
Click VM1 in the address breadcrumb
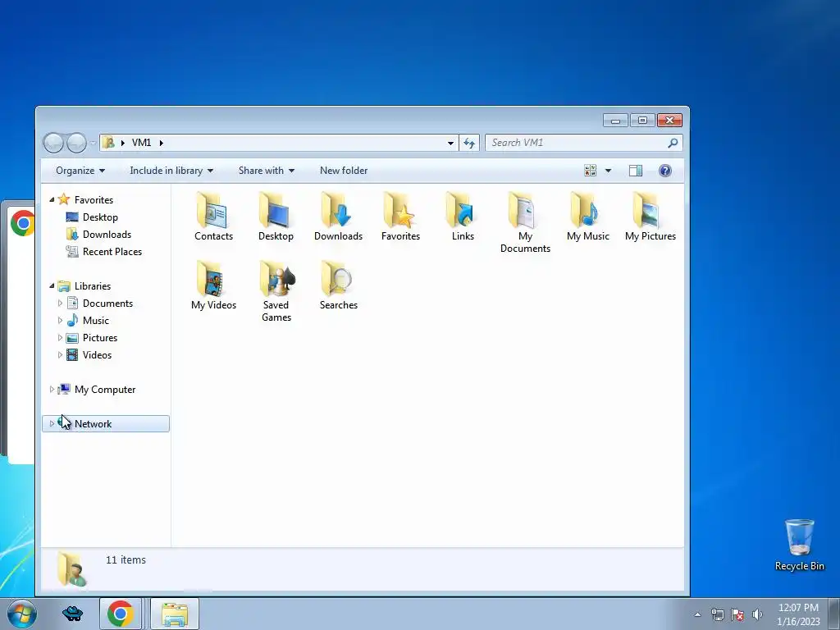[x=141, y=143]
